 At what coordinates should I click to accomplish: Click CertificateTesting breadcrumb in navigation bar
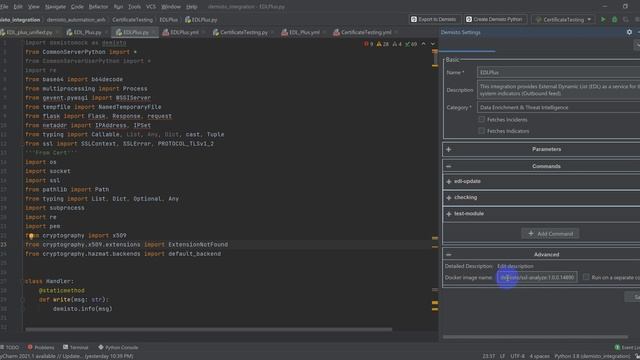click(132, 20)
